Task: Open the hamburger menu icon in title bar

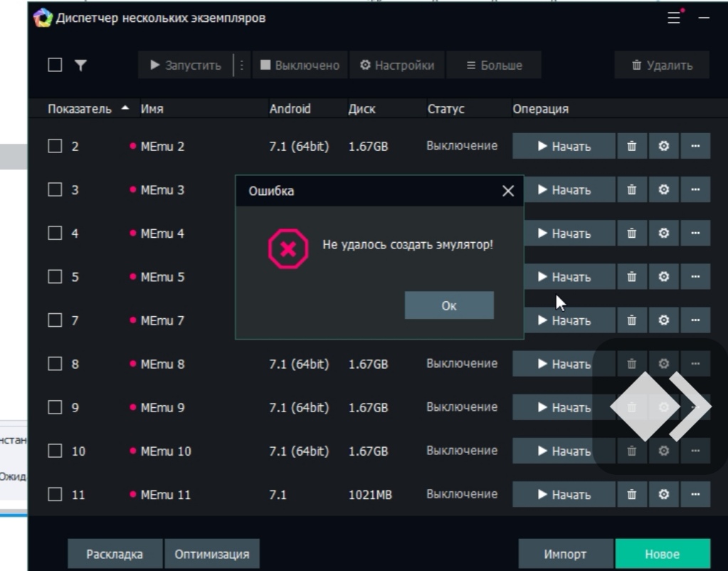Action: tap(674, 18)
